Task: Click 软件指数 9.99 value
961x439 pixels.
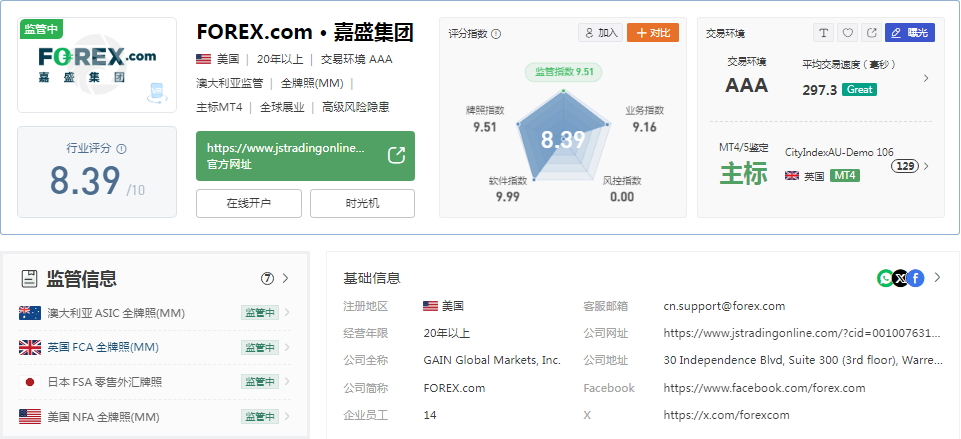Action: (508, 197)
